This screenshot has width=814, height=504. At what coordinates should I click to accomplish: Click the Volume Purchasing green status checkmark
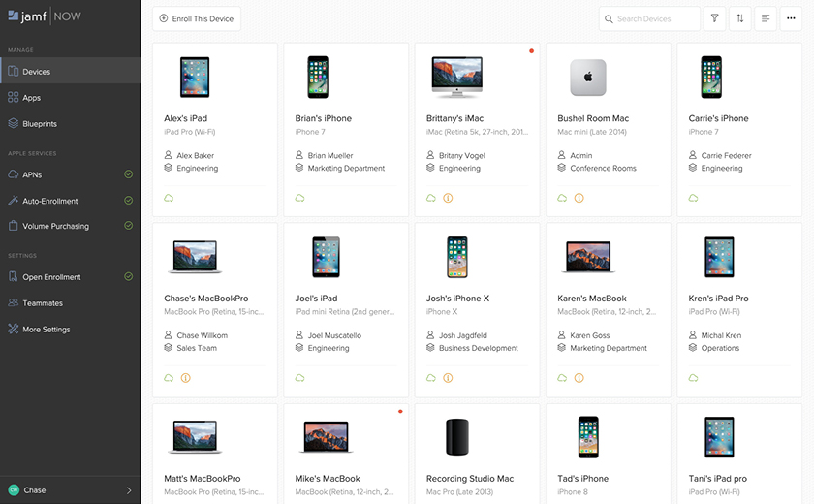pyautogui.click(x=128, y=226)
